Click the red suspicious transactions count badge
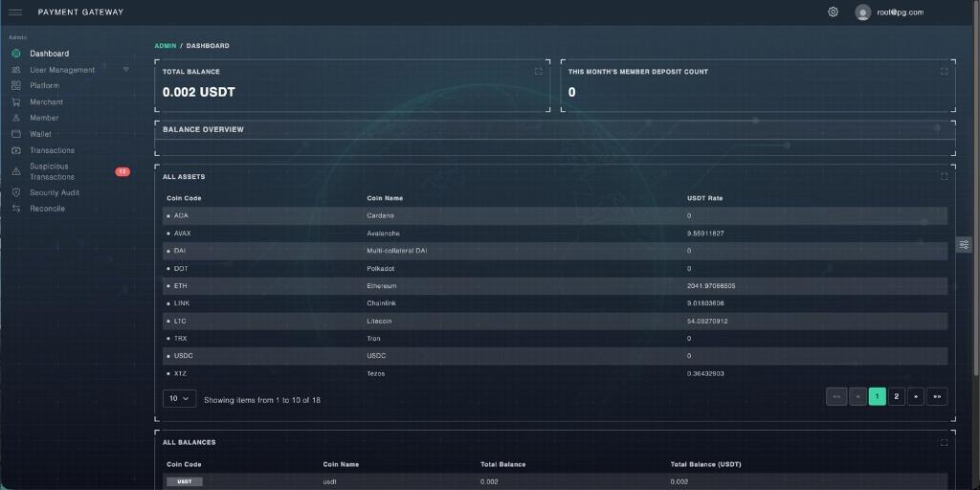 [122, 172]
